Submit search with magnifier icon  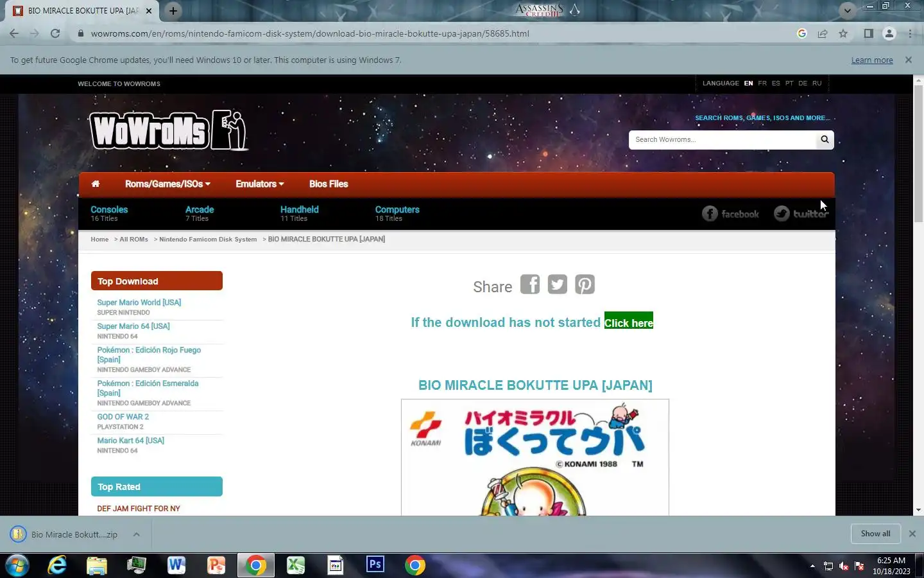tap(825, 139)
